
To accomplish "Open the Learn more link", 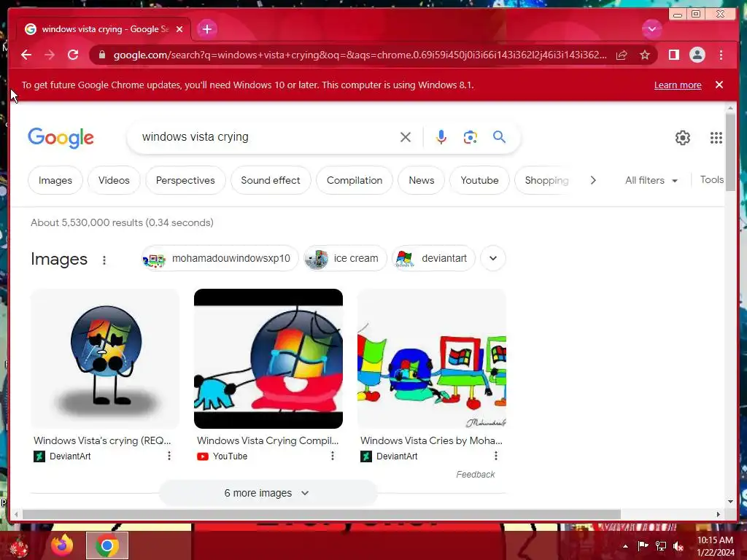I will click(678, 85).
